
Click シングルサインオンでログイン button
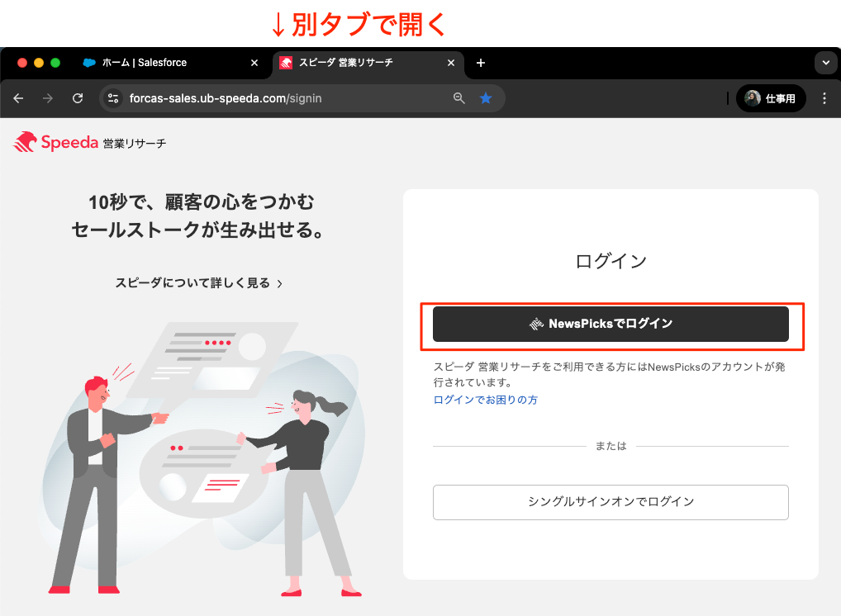tap(611, 501)
